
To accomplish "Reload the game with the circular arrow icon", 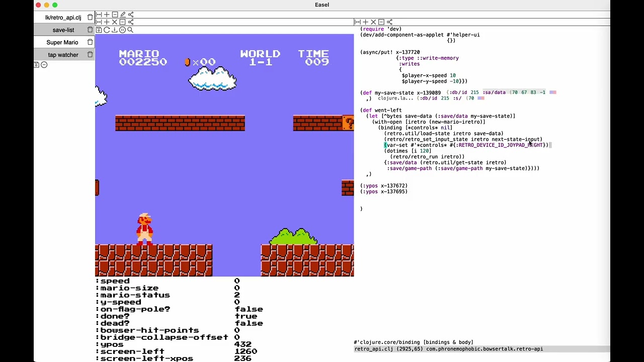I will [x=107, y=30].
